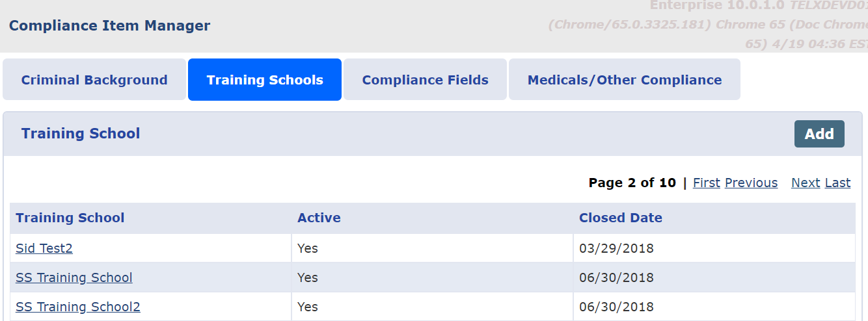
Task: Click the Closed Date column header
Action: point(620,218)
